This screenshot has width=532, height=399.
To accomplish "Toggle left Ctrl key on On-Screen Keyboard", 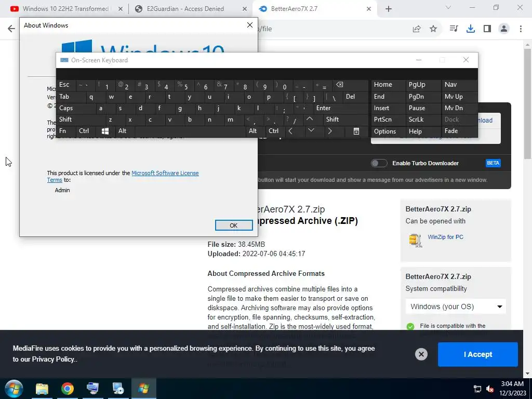I will tap(86, 131).
